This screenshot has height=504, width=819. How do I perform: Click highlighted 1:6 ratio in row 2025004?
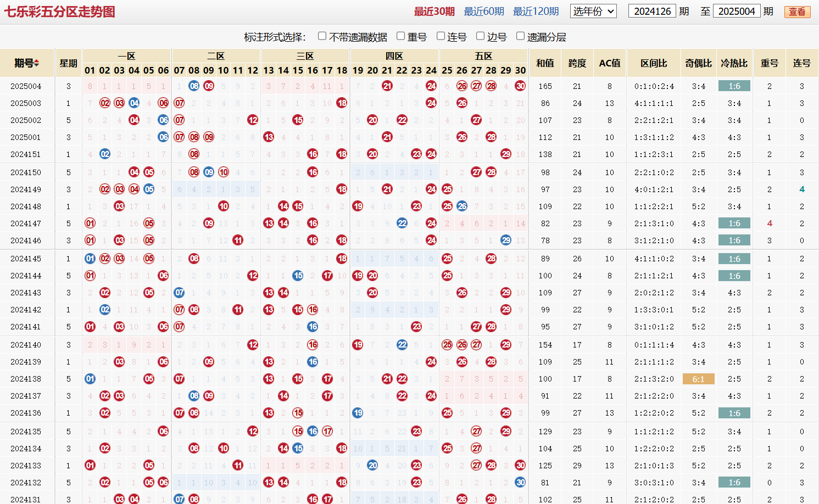(x=734, y=86)
